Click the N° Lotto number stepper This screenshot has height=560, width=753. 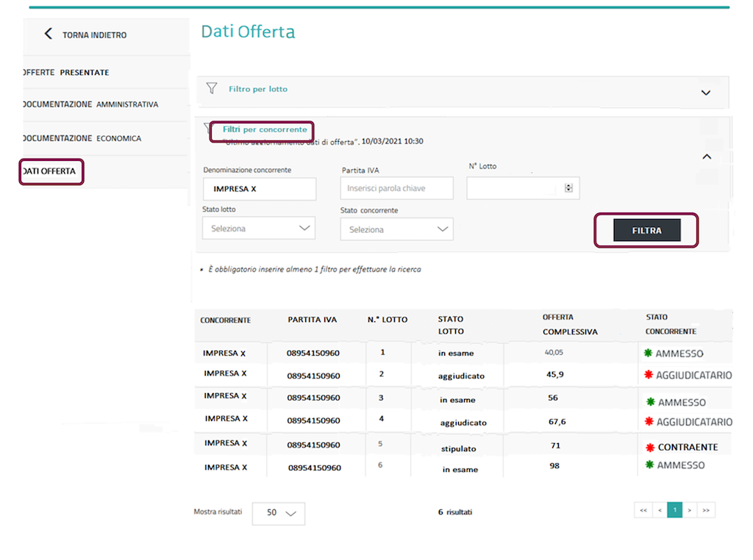(x=568, y=188)
